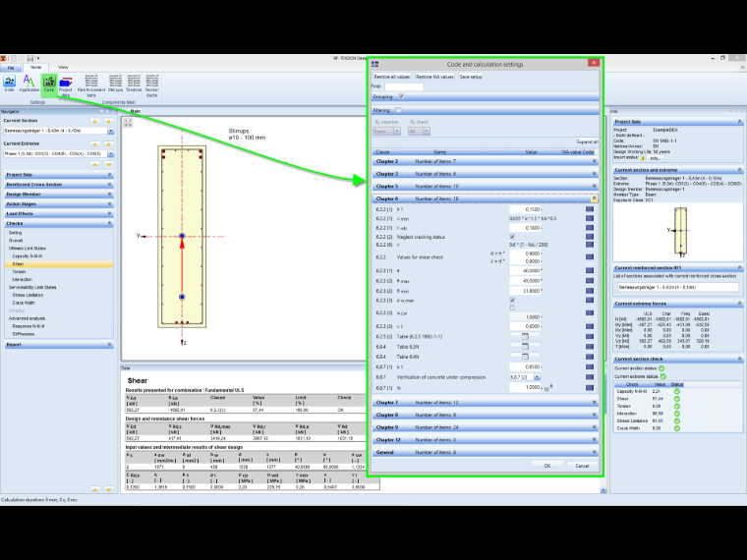Viewport: 747px width, 560px height.
Task: Toggle the unchecked 6.2.3 (3) checkbox
Action: tap(512, 308)
